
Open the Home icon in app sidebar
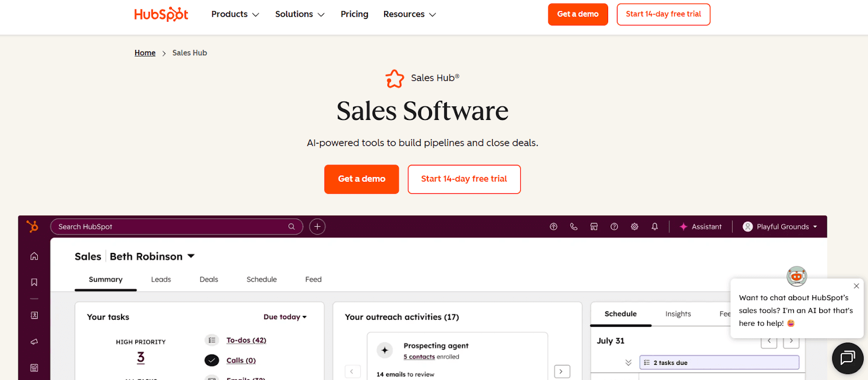click(34, 256)
